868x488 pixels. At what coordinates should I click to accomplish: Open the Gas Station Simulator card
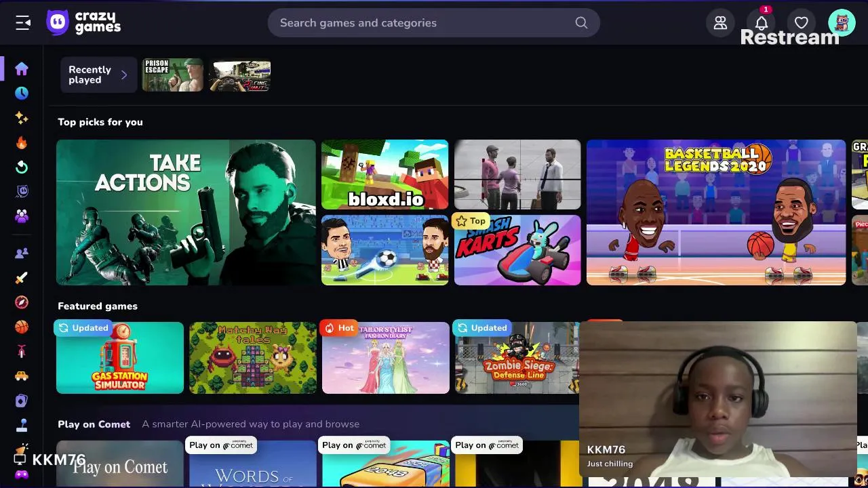[120, 358]
